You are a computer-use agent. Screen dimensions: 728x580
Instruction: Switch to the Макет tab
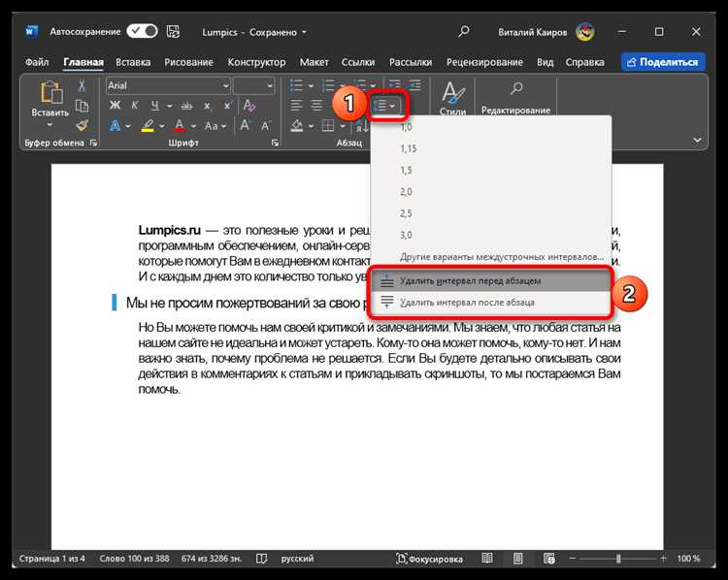pos(314,62)
